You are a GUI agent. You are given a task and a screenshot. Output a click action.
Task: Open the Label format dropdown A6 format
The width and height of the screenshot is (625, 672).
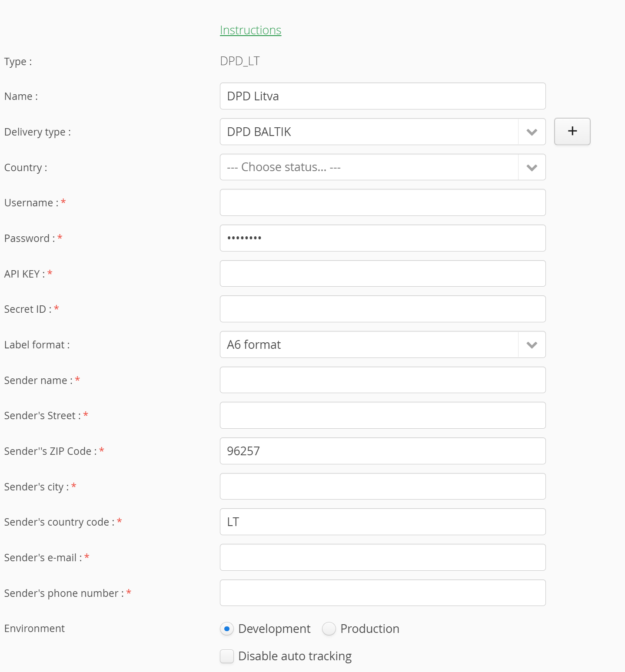click(382, 344)
